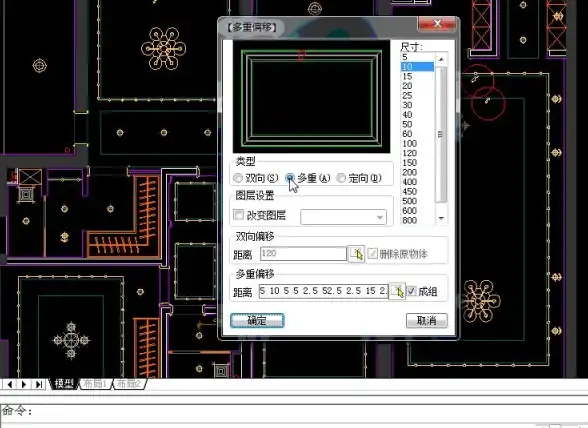The image size is (588, 428).
Task: Click the last-tab arrow by the layout tabs
Action: tap(39, 384)
